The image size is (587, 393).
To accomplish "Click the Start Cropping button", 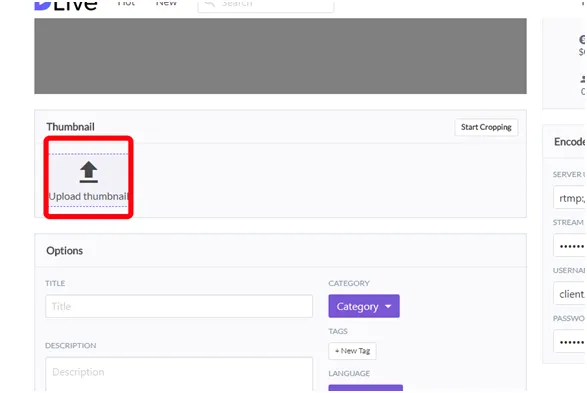I will (486, 127).
